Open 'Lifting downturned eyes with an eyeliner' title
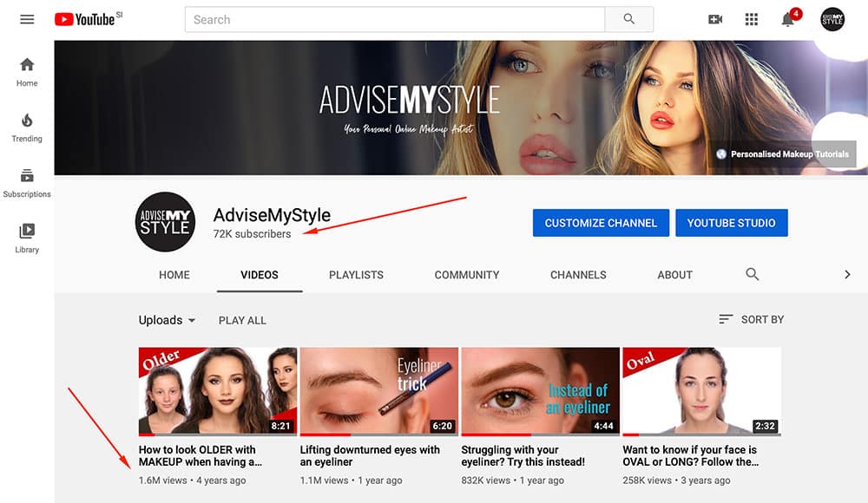 (x=370, y=456)
